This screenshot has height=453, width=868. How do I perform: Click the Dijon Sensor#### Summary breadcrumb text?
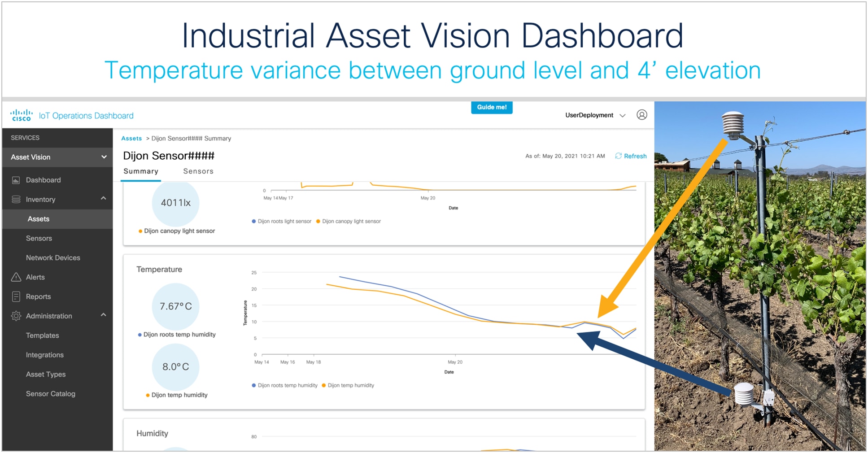(x=191, y=138)
